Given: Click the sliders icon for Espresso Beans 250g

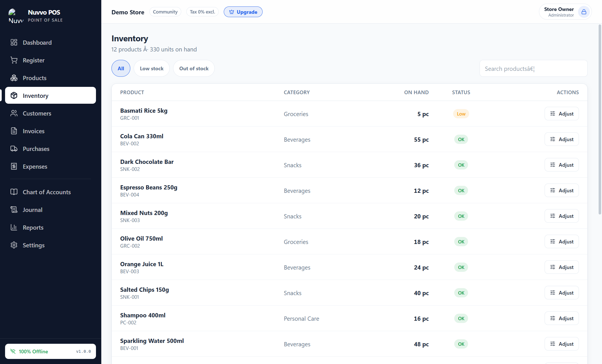Looking at the screenshot, I should 553,190.
